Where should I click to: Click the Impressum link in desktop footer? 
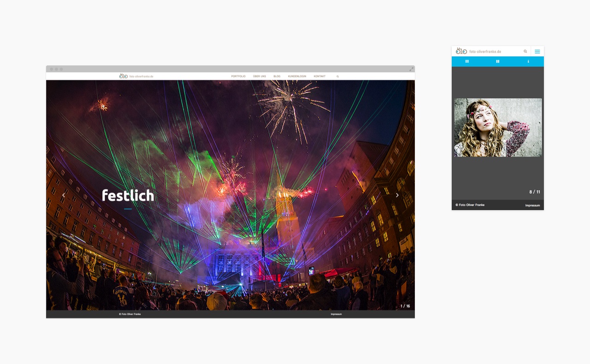click(x=336, y=314)
